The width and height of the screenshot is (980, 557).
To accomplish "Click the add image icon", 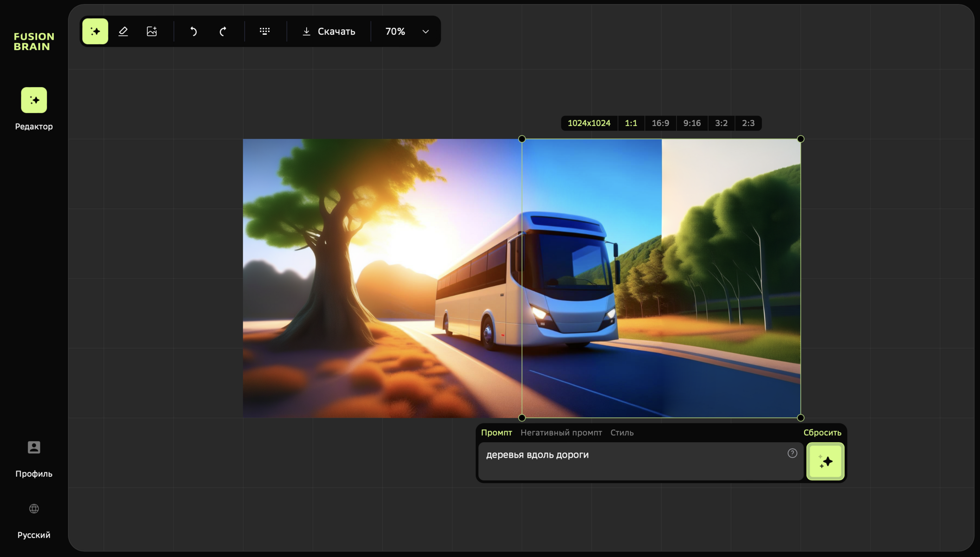I will (x=152, y=31).
